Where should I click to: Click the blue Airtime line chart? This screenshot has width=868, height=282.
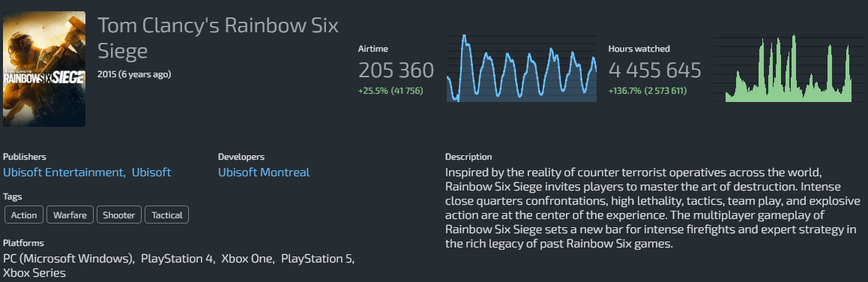pos(522,68)
